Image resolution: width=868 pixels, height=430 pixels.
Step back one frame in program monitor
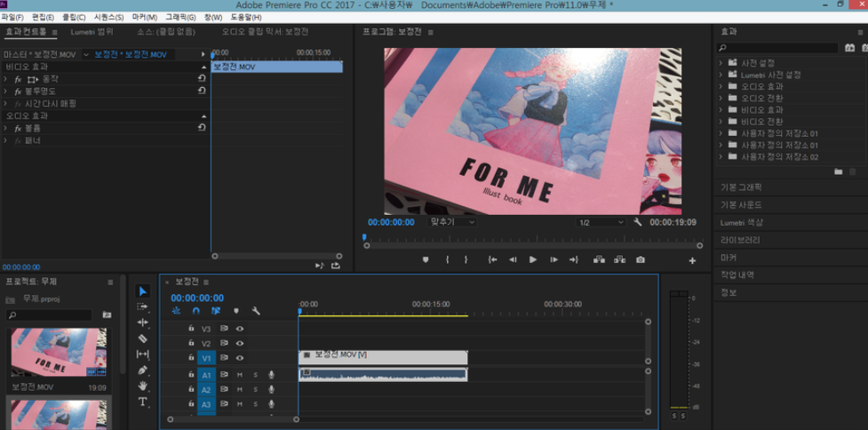click(513, 259)
